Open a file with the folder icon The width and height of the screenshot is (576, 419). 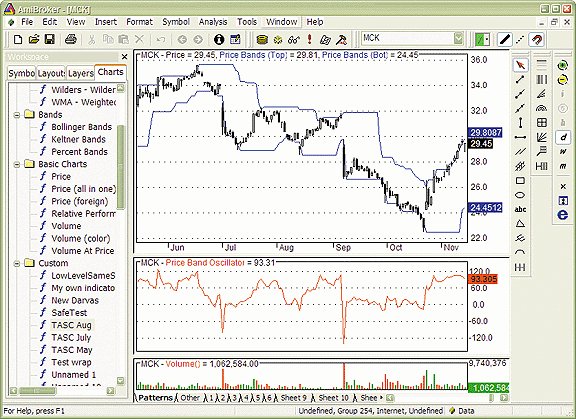pyautogui.click(x=34, y=39)
